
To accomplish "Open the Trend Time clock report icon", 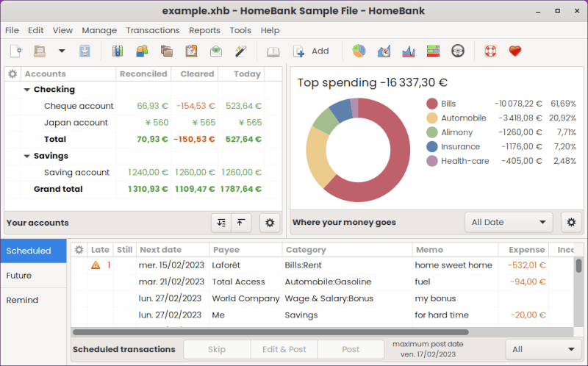I will click(x=384, y=51).
